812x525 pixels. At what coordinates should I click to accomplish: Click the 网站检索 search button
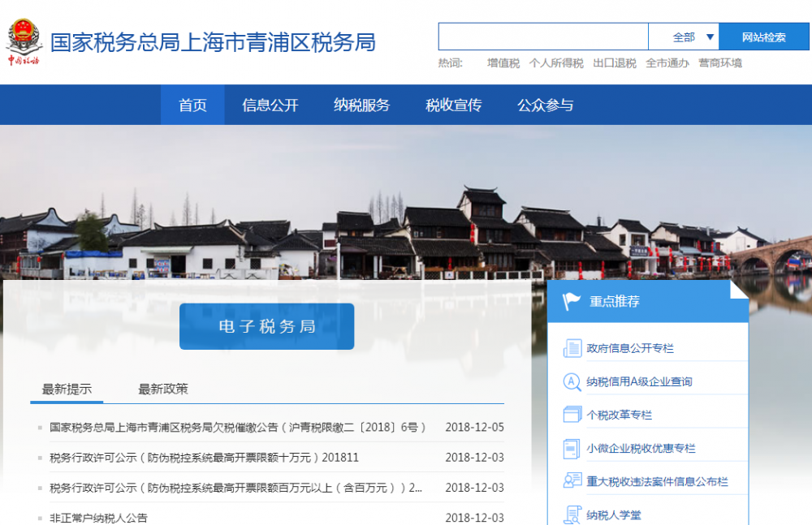click(x=766, y=36)
